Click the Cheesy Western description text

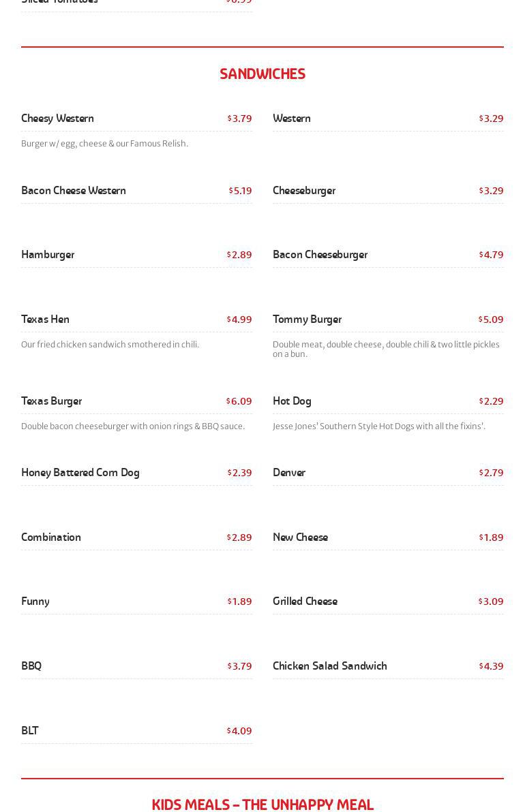pyautogui.click(x=104, y=144)
